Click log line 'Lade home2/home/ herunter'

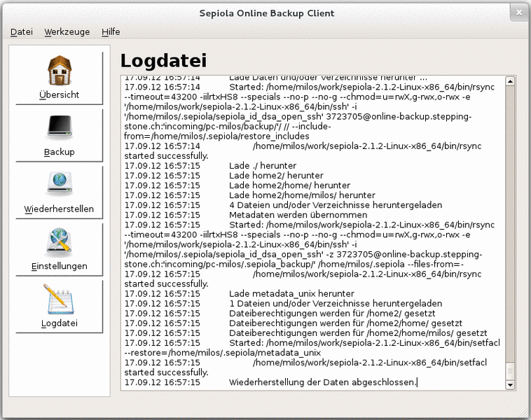289,185
